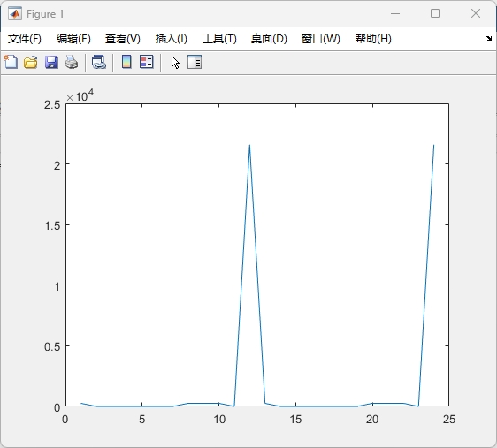Open the 窗口(W) menu
497x448 pixels.
[x=321, y=39]
